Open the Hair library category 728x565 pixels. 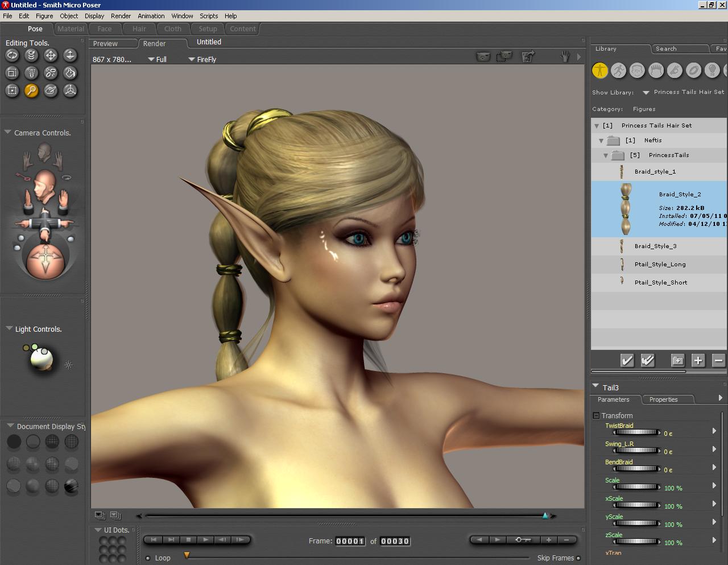point(656,70)
